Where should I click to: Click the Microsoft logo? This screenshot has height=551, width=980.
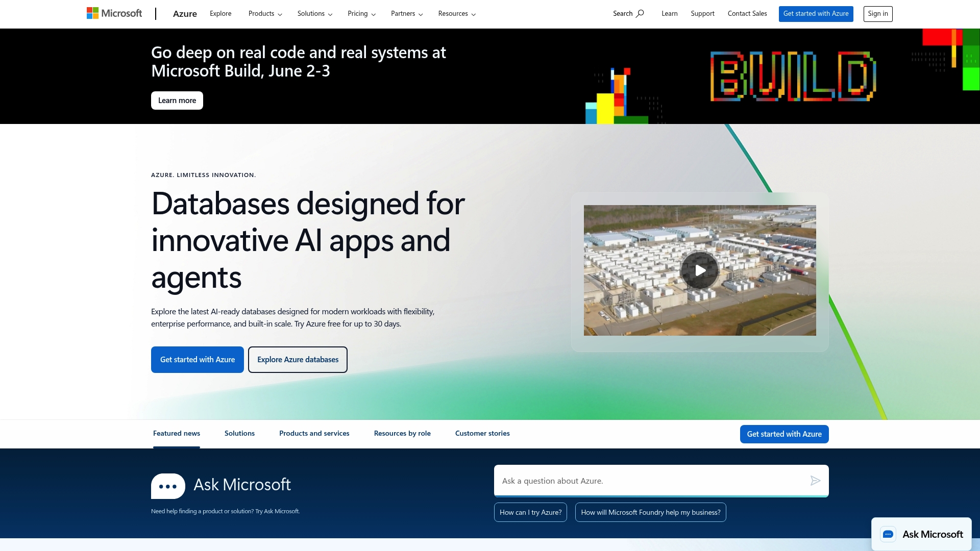click(x=114, y=13)
